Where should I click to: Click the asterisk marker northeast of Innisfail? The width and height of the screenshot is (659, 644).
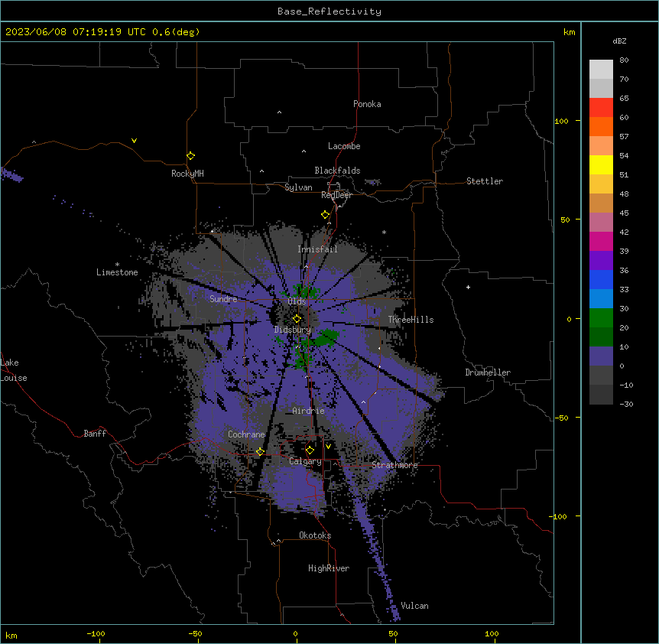pos(384,232)
